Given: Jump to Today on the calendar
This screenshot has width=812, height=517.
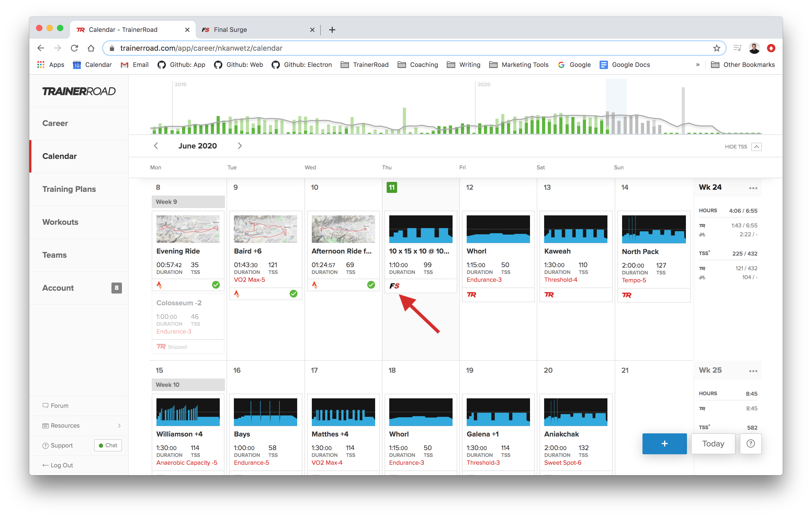Looking at the screenshot, I should 713,444.
